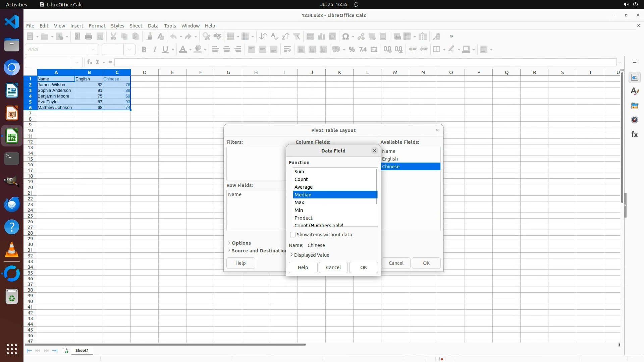
Task: Open the sidebar Navigator panel icon
Action: [634, 120]
